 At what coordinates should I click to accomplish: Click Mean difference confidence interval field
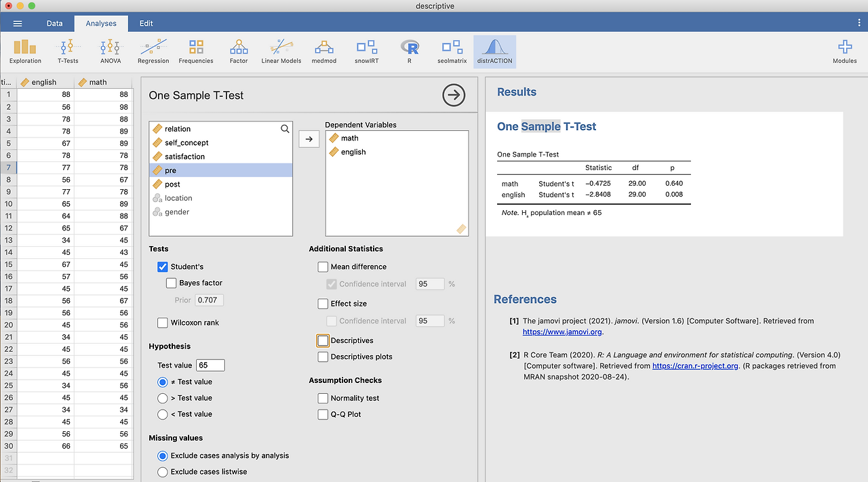(430, 284)
